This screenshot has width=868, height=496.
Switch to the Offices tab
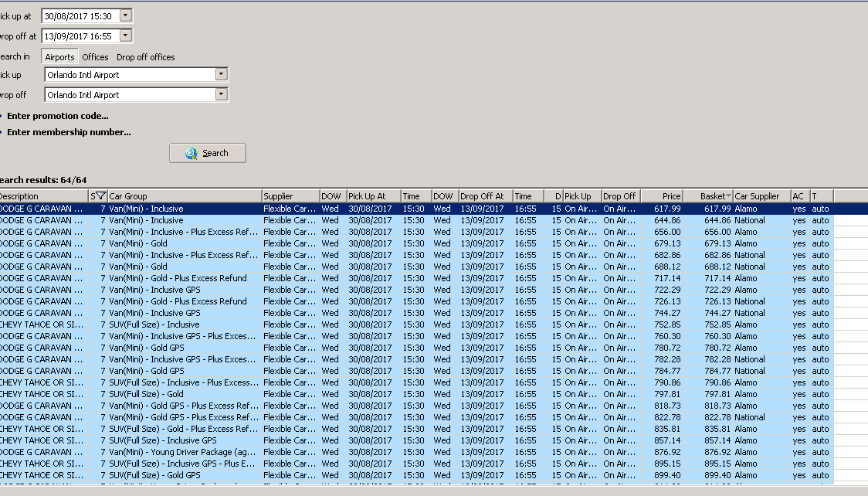pos(95,57)
